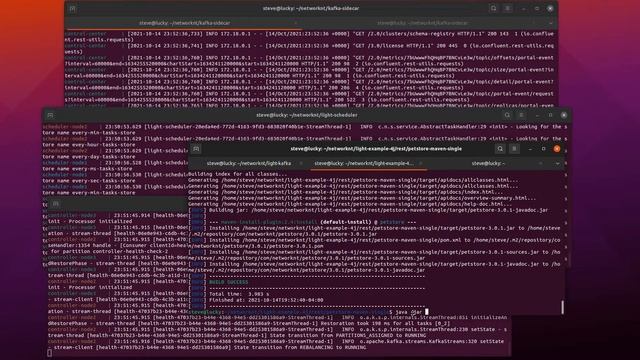This screenshot has height=360, width=640.
Task: Close first kafka-sidecar tab
Action: [296, 23]
